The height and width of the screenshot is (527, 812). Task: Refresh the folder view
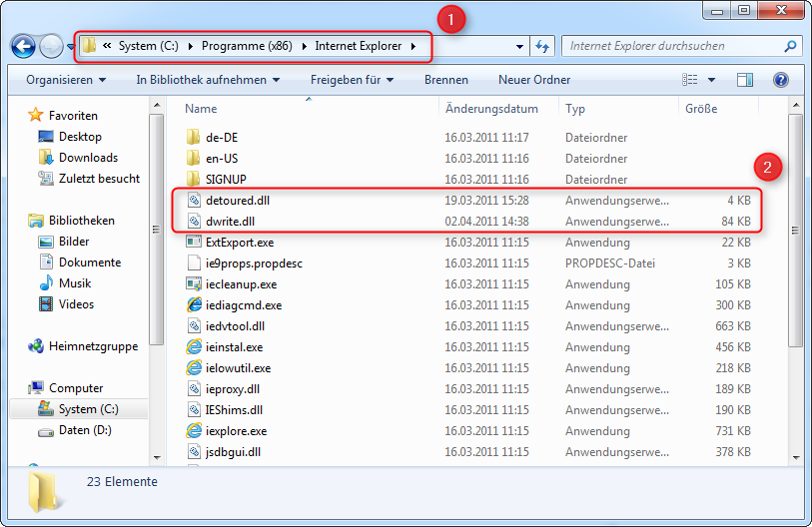542,47
